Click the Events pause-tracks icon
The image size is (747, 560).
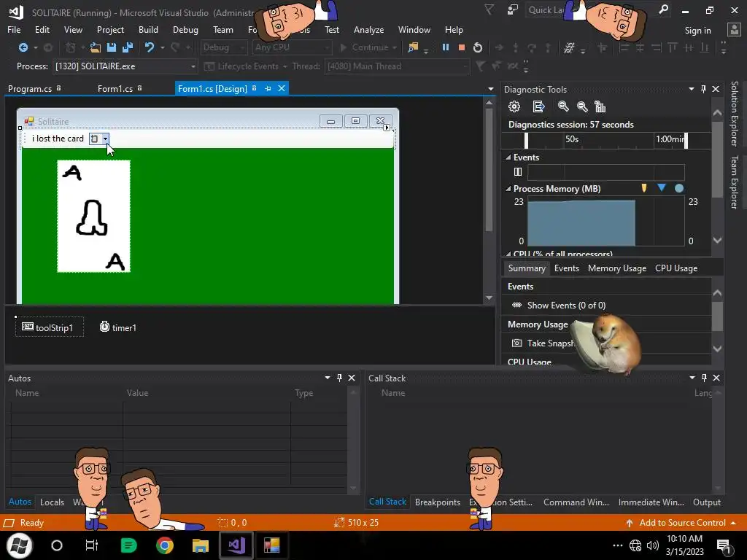518,172
